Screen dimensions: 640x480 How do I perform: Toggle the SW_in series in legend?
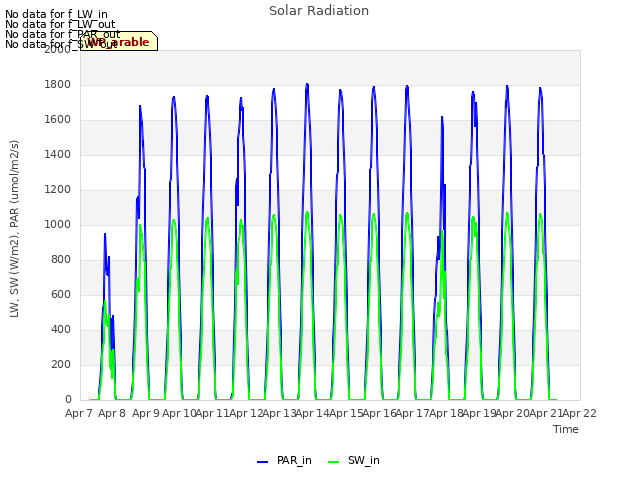[x=354, y=460]
